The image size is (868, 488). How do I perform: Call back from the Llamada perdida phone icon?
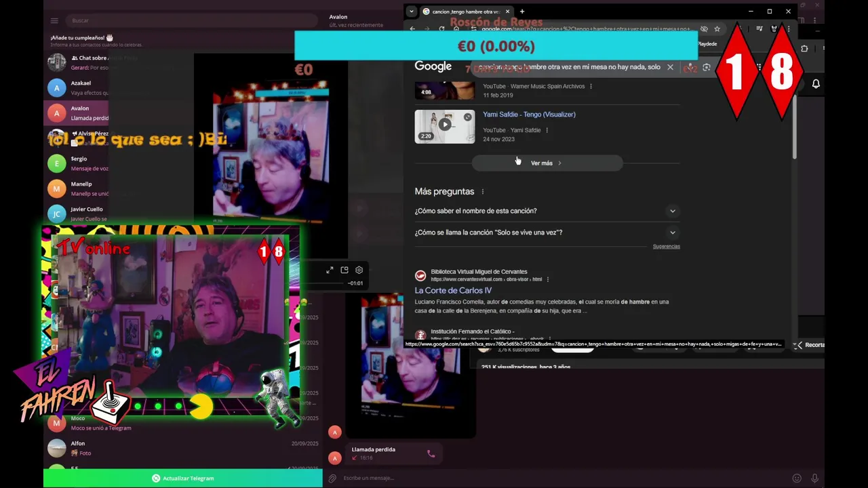coord(431,453)
